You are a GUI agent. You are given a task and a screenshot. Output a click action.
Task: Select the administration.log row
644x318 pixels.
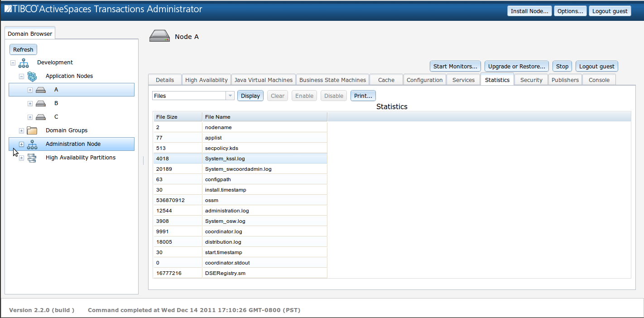pos(240,211)
